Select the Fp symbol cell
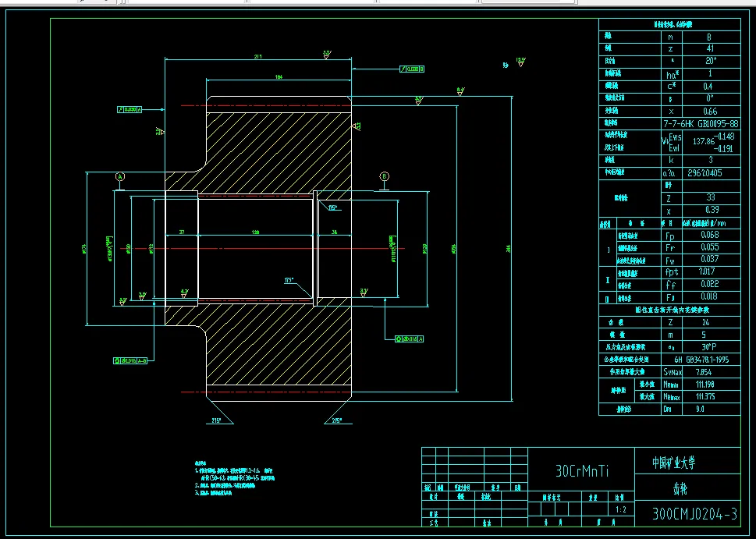 click(672, 236)
